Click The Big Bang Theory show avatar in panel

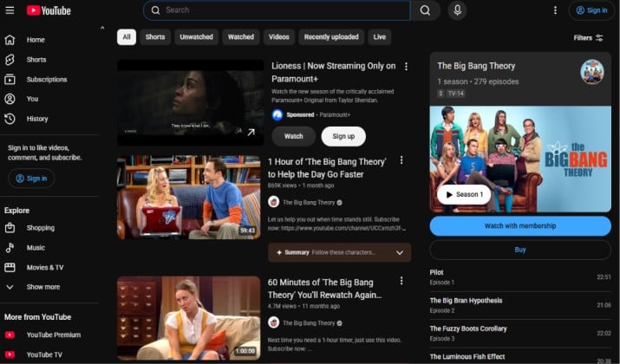point(592,72)
